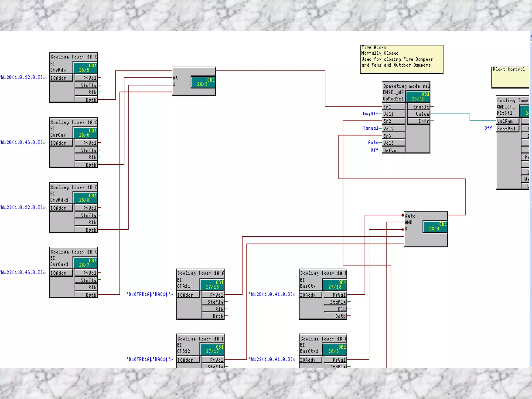Screen dimensions: 532x399
Task: Click the En1 input of OpModSel
Action: (x=394, y=107)
